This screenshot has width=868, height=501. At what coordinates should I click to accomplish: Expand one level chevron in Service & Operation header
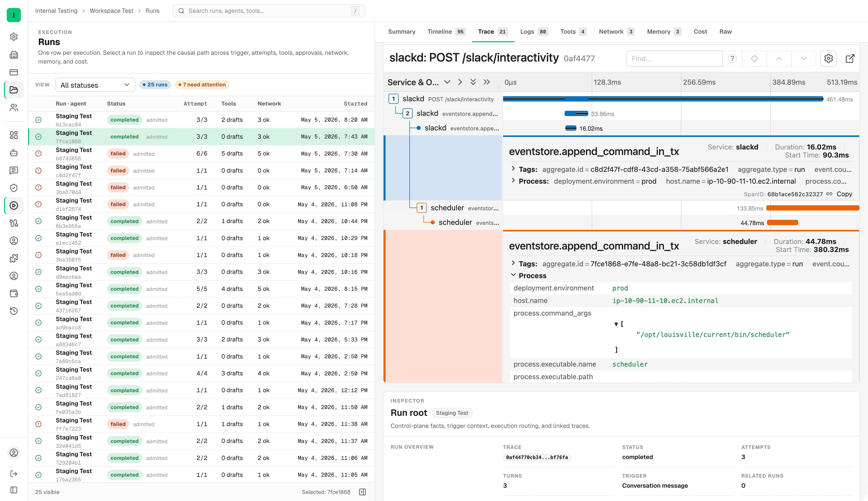click(460, 82)
